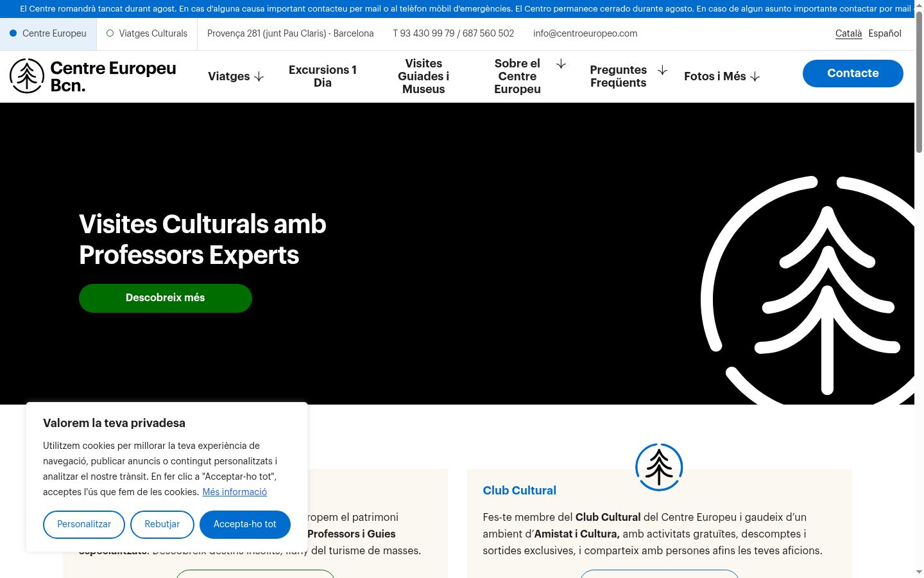Click the page scrollbar up arrow
Image resolution: width=924 pixels, height=578 pixels.
coord(919,5)
